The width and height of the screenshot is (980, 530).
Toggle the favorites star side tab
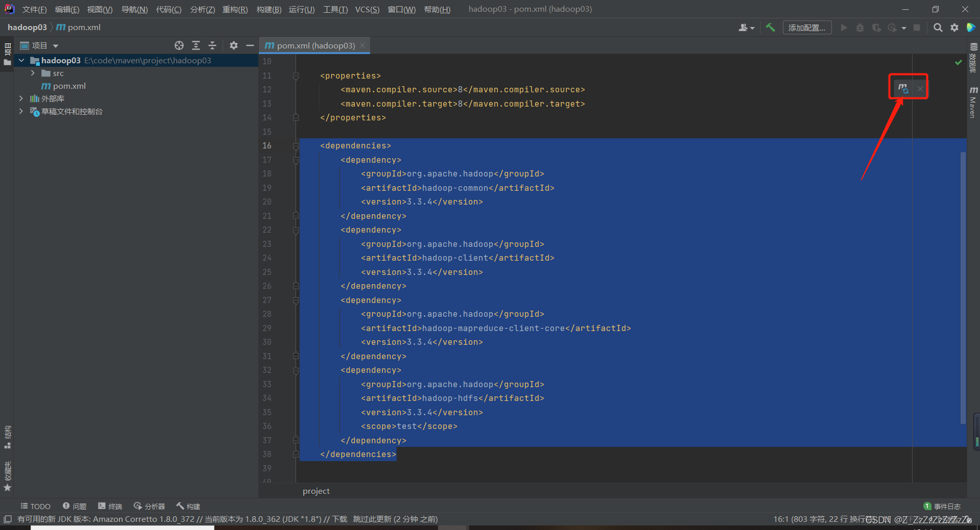[7, 476]
